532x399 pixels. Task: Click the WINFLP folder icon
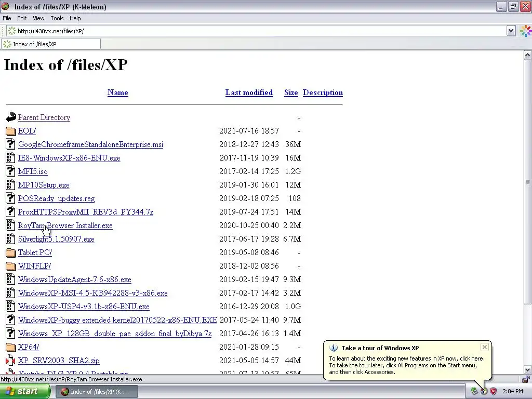click(11, 267)
